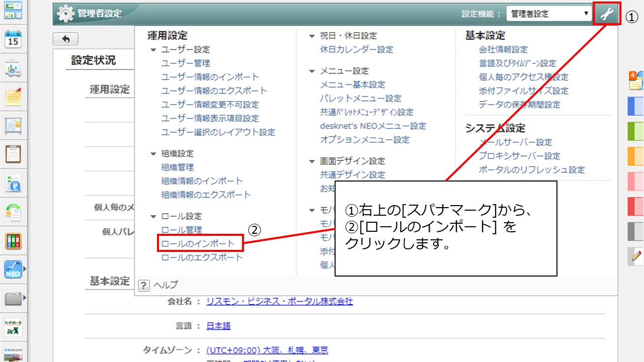The height and width of the screenshot is (362, 644).
Task: Collapse the 画面デザイン設定 section
Action: 312,161
